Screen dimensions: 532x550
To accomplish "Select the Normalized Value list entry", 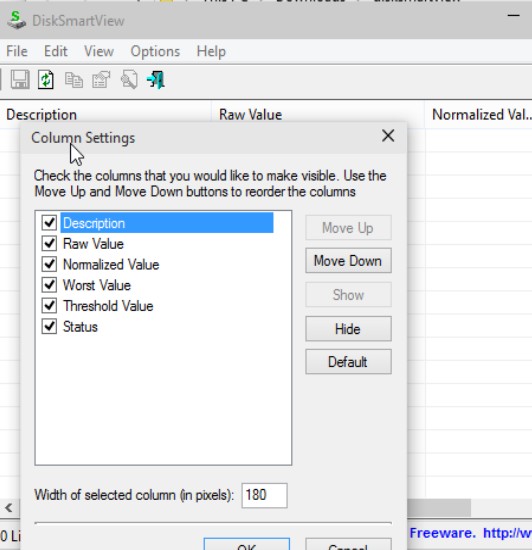I will 111,264.
